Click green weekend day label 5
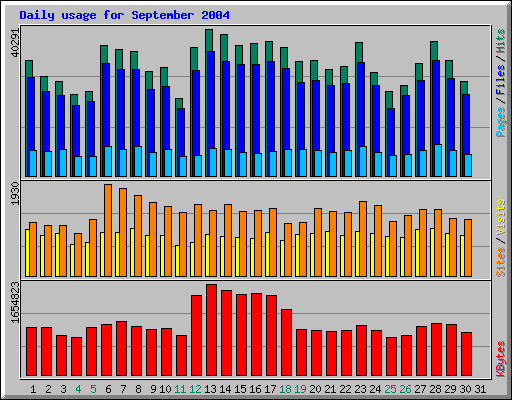 click(x=93, y=389)
